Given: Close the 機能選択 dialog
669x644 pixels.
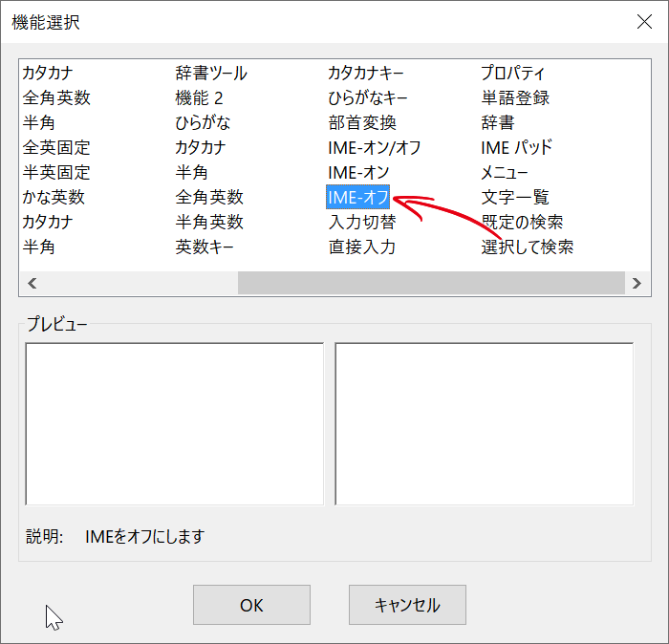Looking at the screenshot, I should (x=644, y=21).
